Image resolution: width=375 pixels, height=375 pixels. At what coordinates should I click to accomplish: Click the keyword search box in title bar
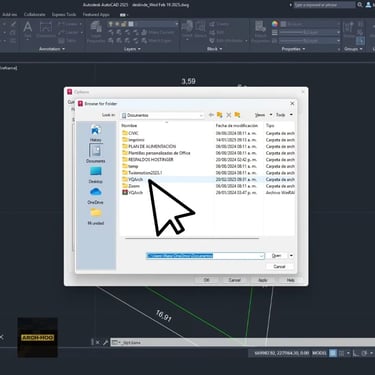(324, 5)
